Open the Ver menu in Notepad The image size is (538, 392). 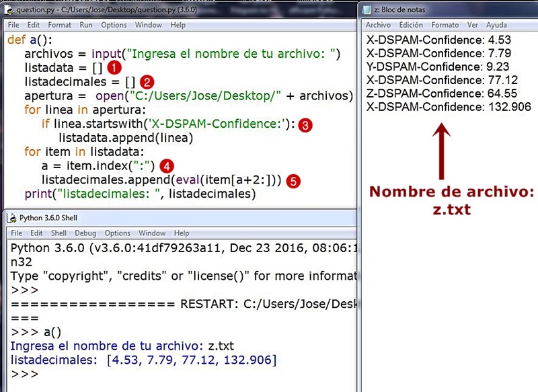(x=471, y=24)
